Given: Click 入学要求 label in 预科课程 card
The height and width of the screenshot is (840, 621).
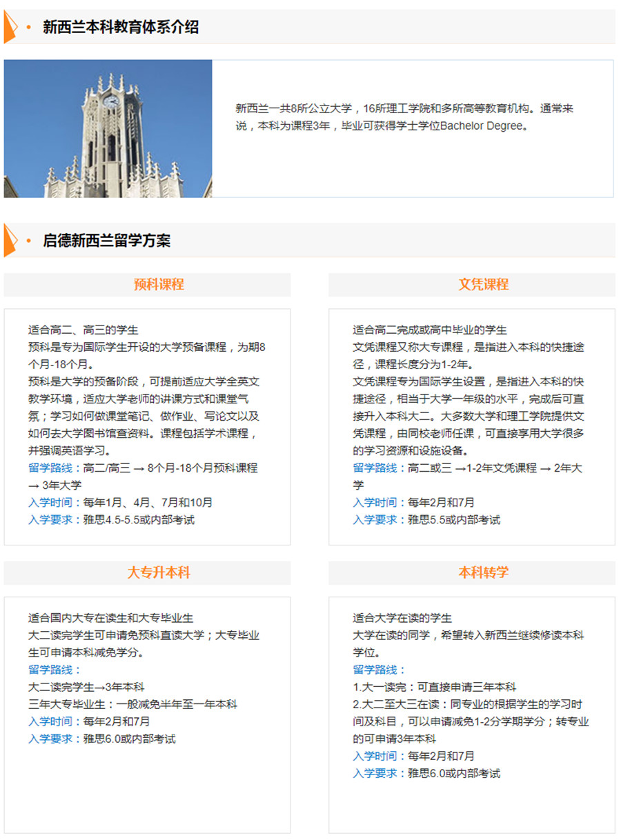Looking at the screenshot, I should coord(52,520).
